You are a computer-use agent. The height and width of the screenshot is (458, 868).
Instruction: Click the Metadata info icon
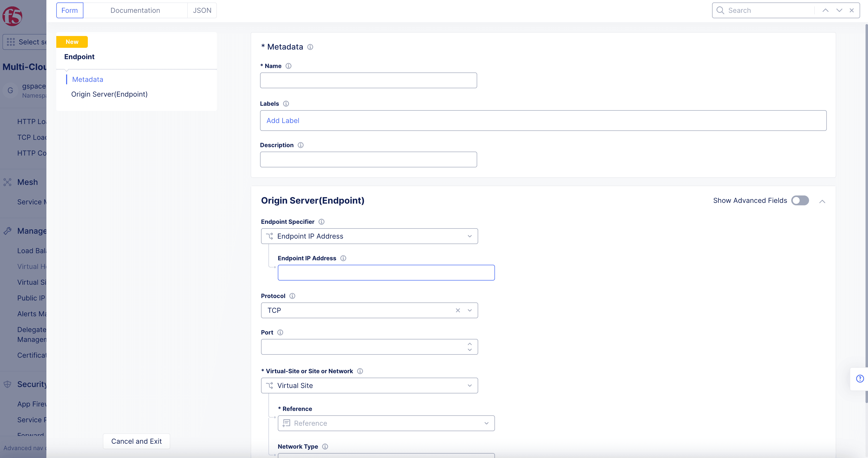[x=310, y=47]
